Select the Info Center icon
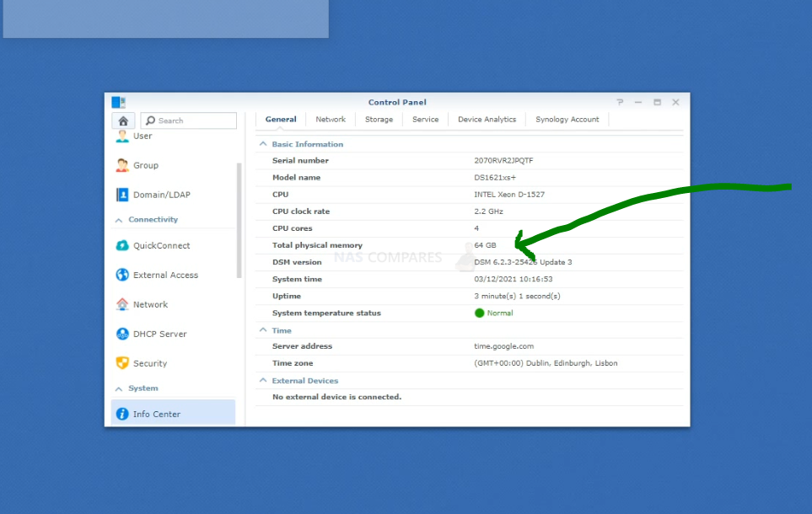Viewport: 812px width, 514px height. tap(122, 414)
